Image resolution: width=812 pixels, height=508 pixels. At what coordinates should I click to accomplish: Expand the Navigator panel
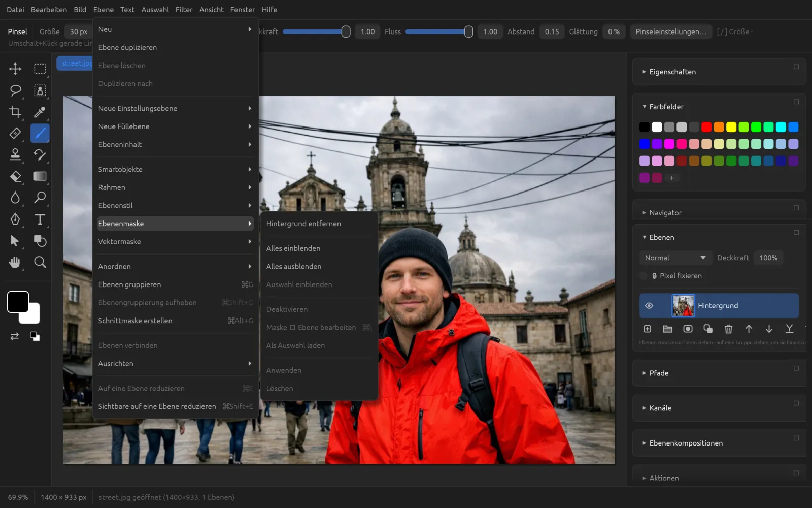(x=644, y=213)
